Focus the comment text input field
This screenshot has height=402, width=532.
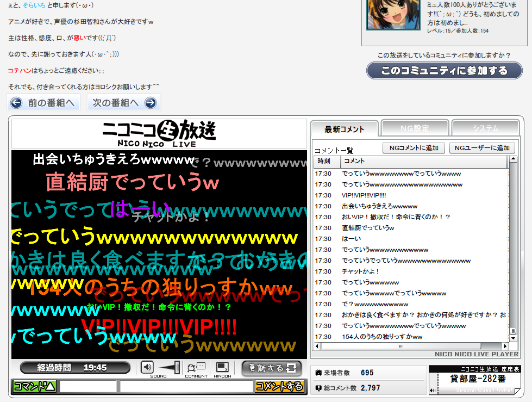[x=186, y=386]
